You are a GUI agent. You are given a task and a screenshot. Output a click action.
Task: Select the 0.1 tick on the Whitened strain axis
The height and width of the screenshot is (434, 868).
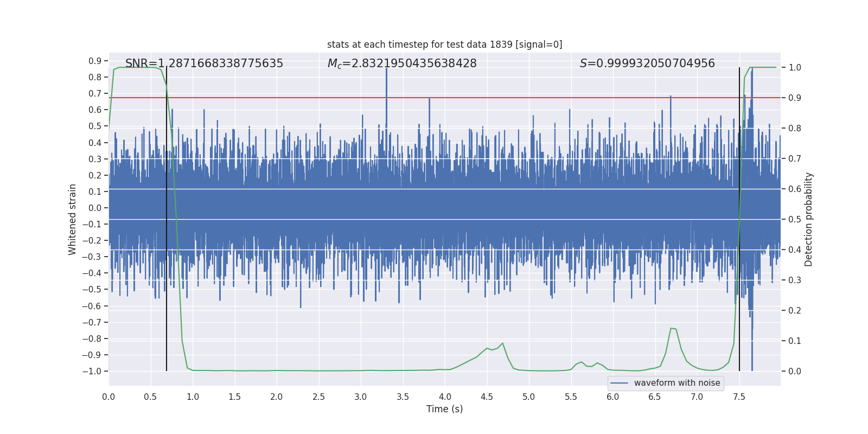pyautogui.click(x=95, y=192)
